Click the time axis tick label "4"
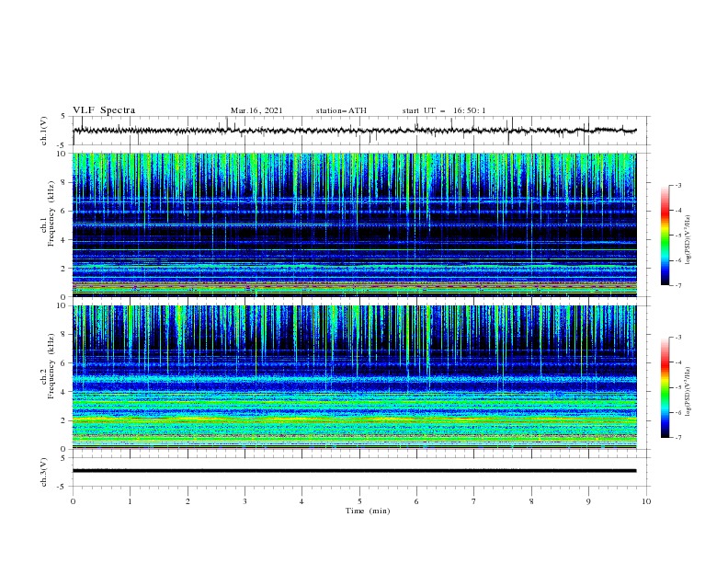Viewport: 728px width, 563px height. tap(301, 501)
